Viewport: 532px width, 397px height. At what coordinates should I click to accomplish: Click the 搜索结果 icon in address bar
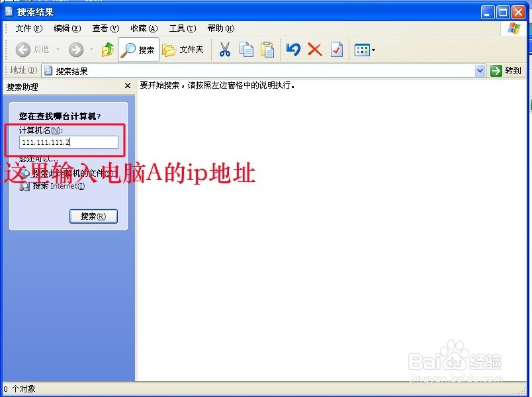click(x=46, y=70)
